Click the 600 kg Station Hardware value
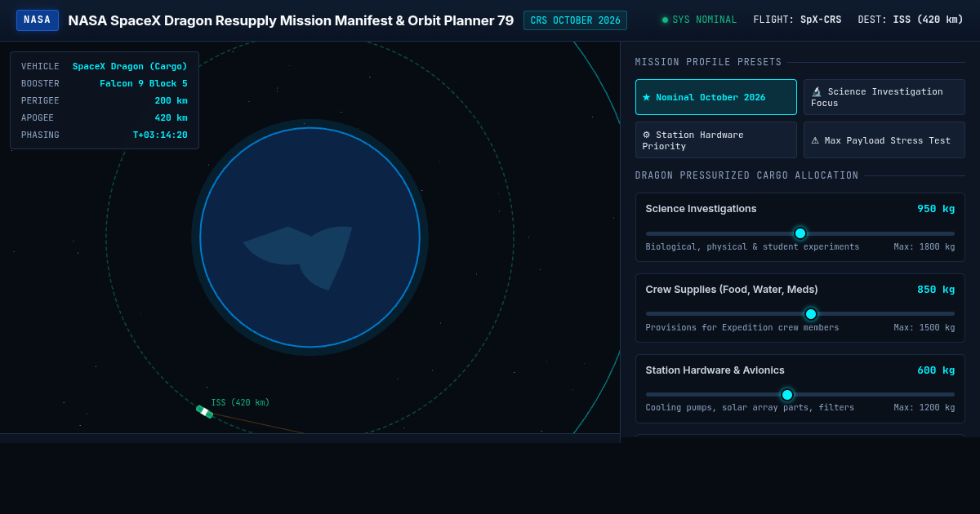The width and height of the screenshot is (980, 514). tap(936, 370)
